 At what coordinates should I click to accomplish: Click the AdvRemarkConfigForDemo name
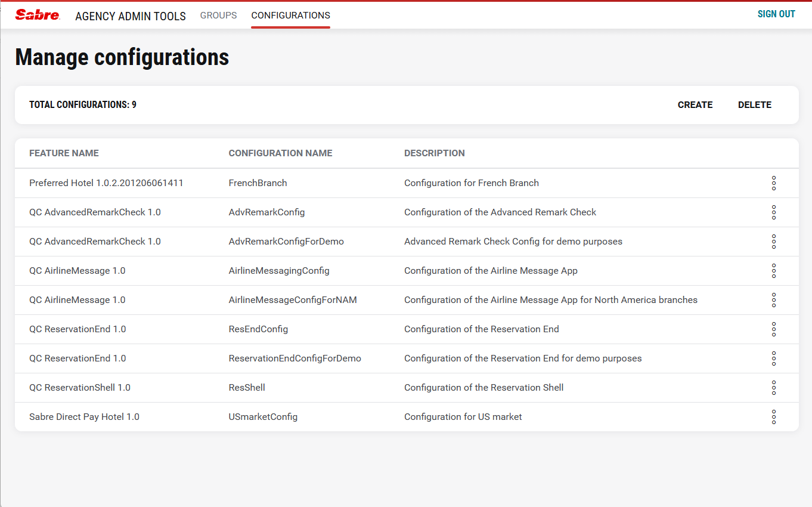286,242
